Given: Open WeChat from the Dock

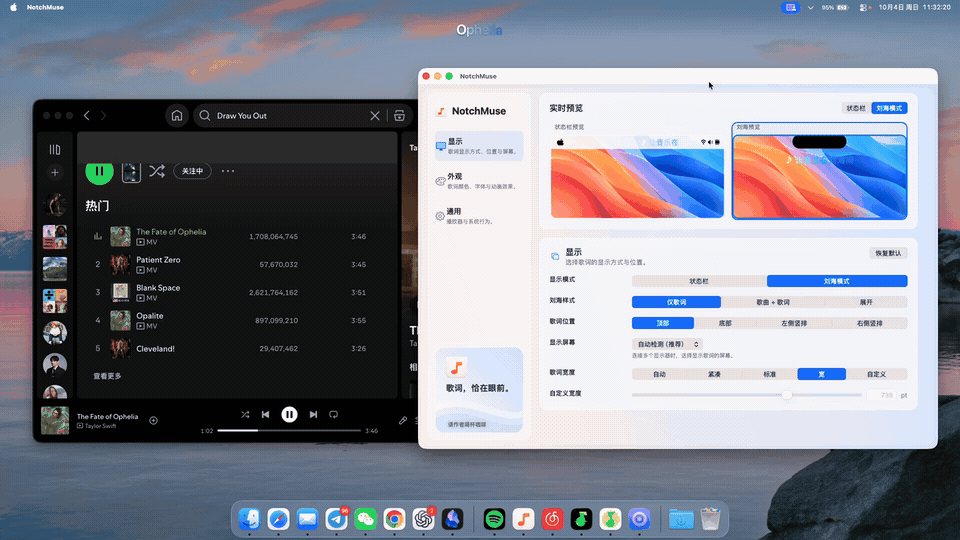Looking at the screenshot, I should click(366, 519).
